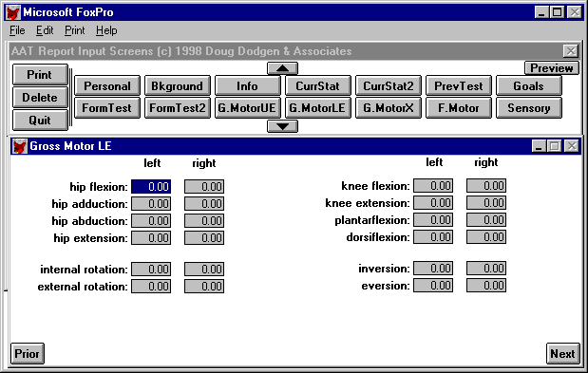Click the external rotation left field
Screen dimensions: 588x373
click(151, 287)
